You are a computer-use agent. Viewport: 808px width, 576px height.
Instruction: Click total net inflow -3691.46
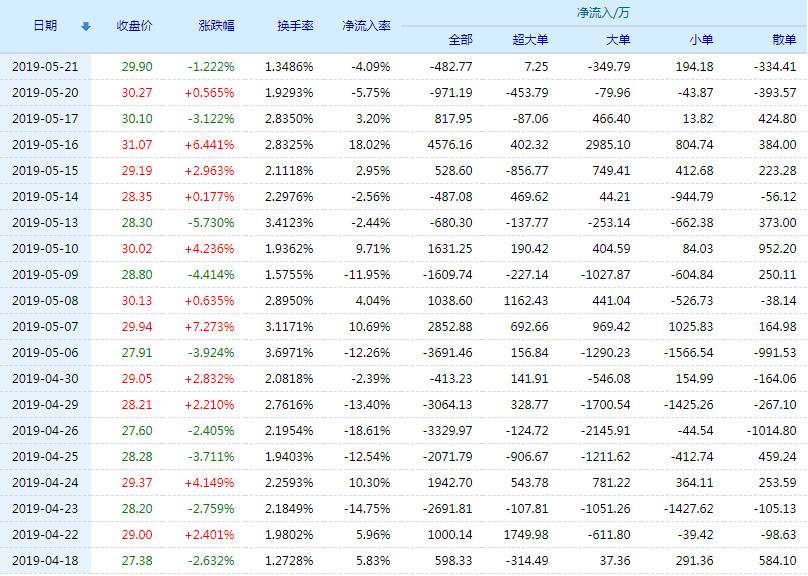447,352
